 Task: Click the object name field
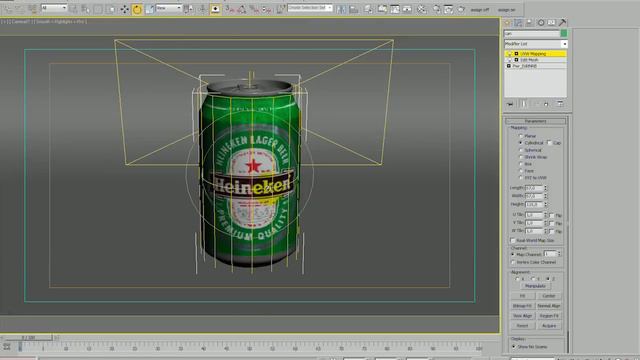[532, 33]
